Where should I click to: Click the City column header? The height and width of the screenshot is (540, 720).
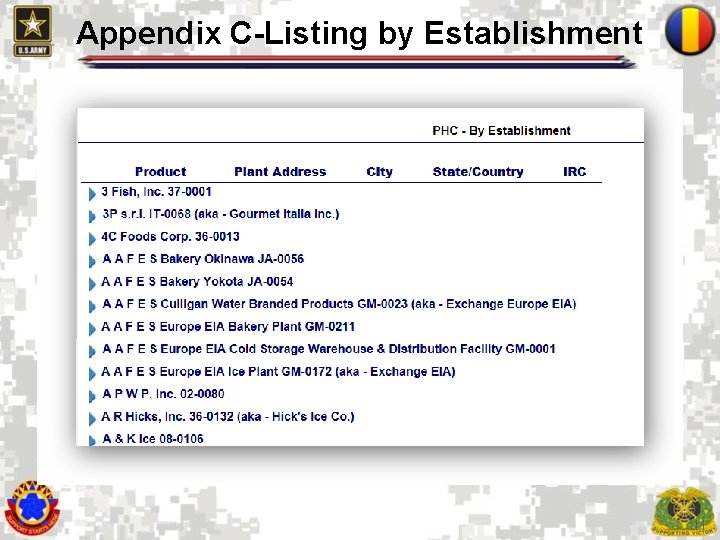click(379, 172)
